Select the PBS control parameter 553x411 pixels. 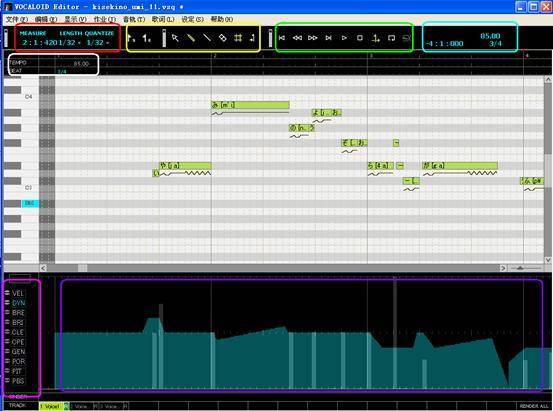point(18,381)
